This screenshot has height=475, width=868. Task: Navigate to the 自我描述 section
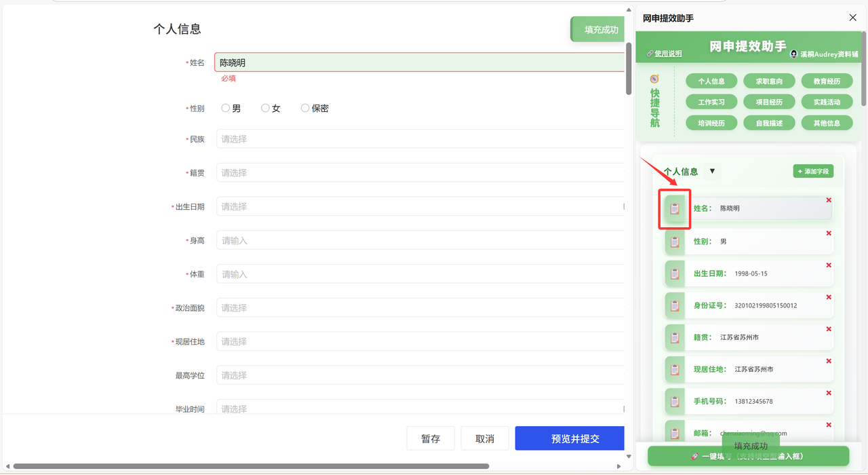(769, 123)
